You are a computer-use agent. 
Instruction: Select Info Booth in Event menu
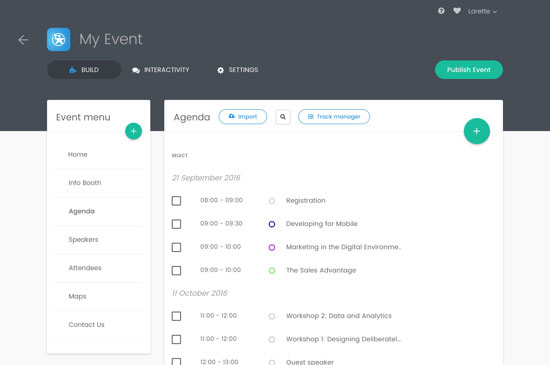click(85, 183)
